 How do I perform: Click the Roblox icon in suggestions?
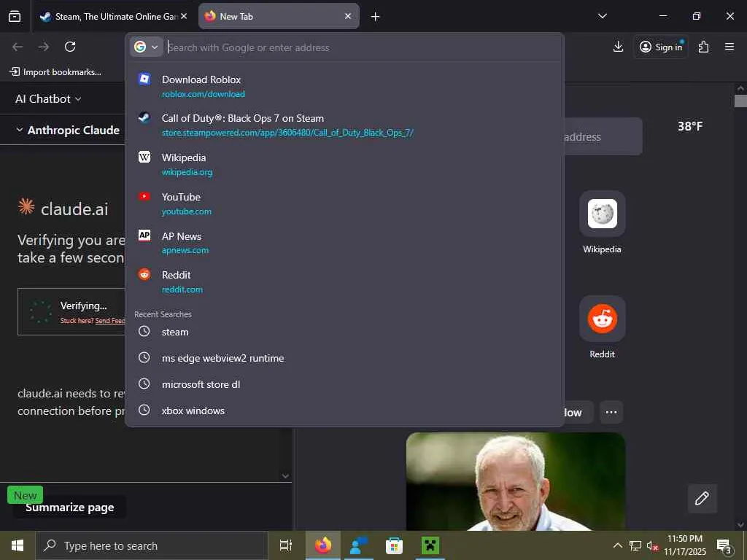pos(144,79)
